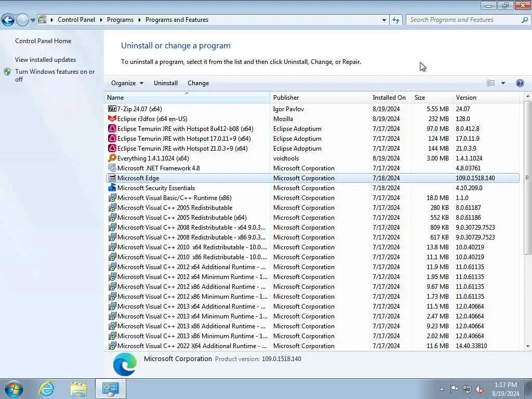The width and height of the screenshot is (532, 399).
Task: Click the change view icon
Action: pyautogui.click(x=490, y=83)
